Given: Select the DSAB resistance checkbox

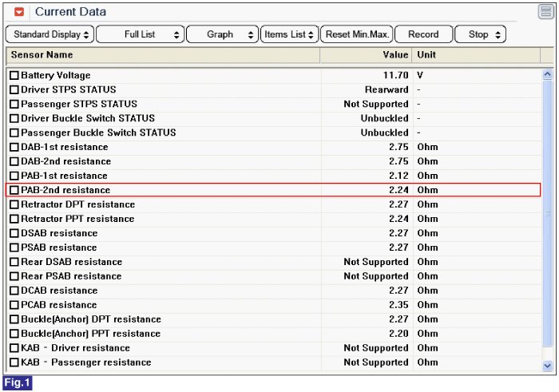Looking at the screenshot, I should (x=14, y=233).
